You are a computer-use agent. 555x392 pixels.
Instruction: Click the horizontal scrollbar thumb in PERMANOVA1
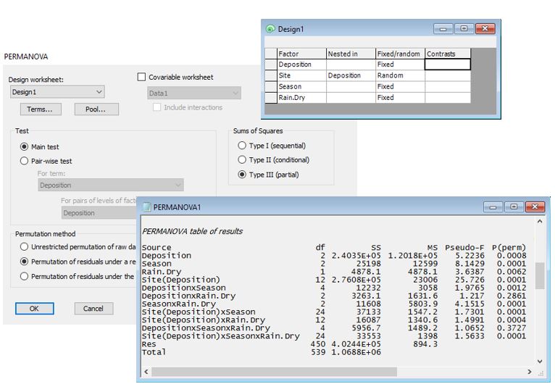(x=275, y=372)
